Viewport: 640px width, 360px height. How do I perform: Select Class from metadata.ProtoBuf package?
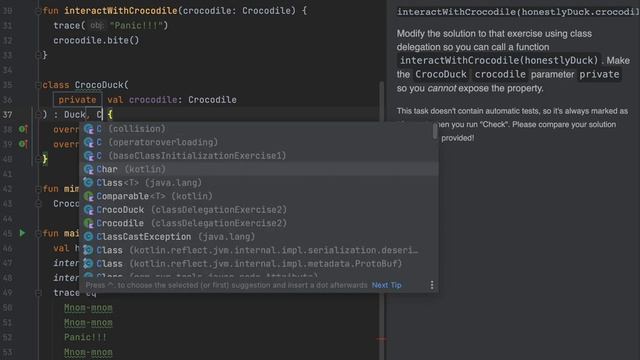(259, 264)
